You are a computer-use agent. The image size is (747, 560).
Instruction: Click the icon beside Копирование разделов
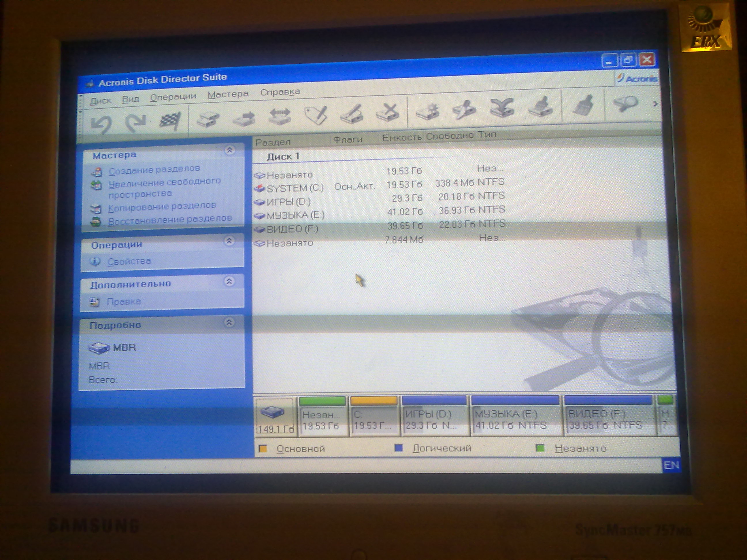pyautogui.click(x=96, y=209)
